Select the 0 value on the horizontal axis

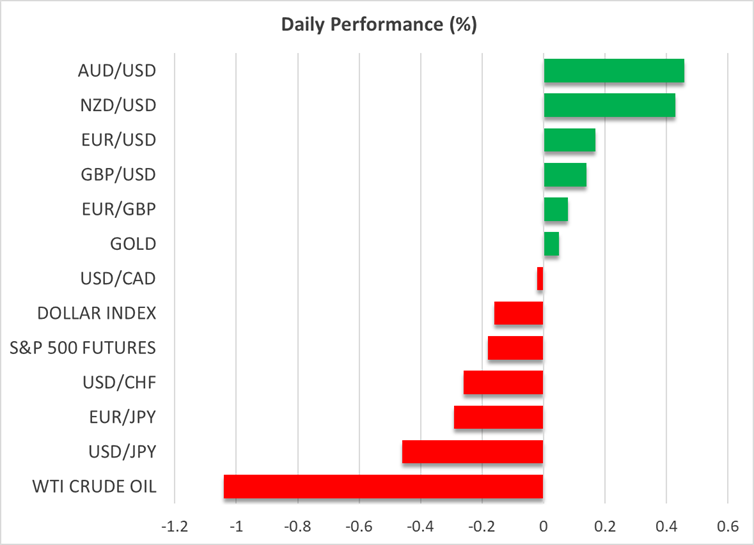click(x=543, y=526)
